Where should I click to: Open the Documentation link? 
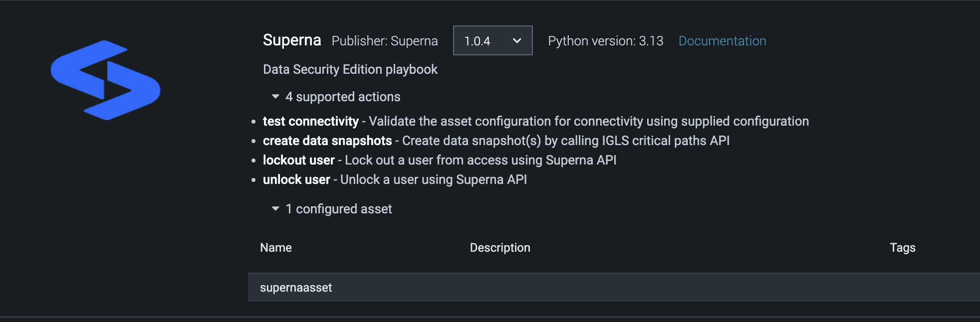(722, 41)
